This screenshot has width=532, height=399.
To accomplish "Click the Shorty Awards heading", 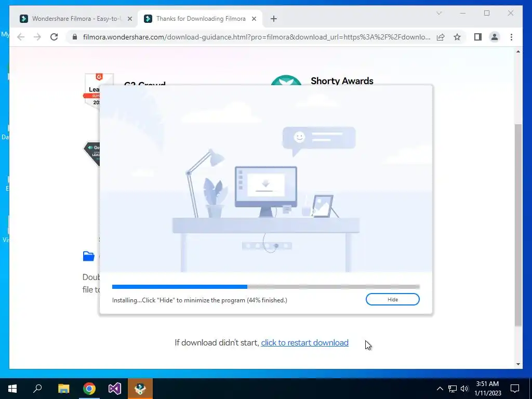I will pos(342,81).
